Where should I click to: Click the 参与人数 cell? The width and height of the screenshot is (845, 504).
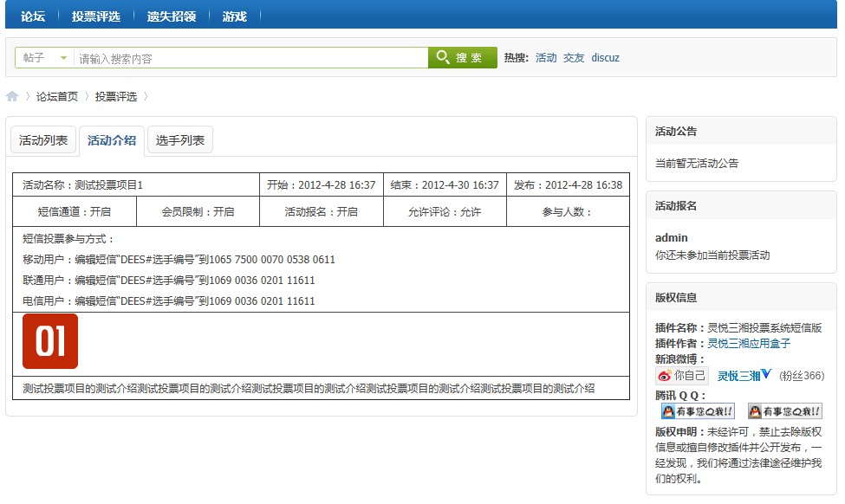coord(568,211)
